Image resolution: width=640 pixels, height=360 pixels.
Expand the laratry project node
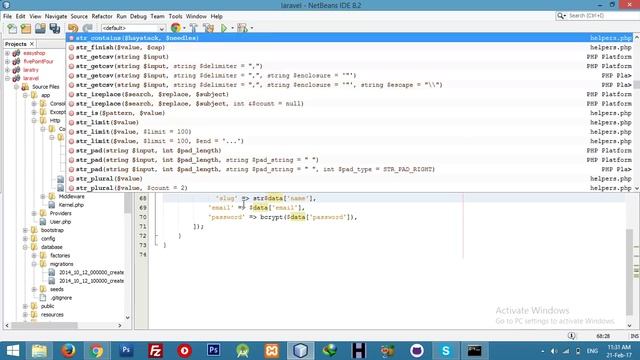(x=7, y=70)
